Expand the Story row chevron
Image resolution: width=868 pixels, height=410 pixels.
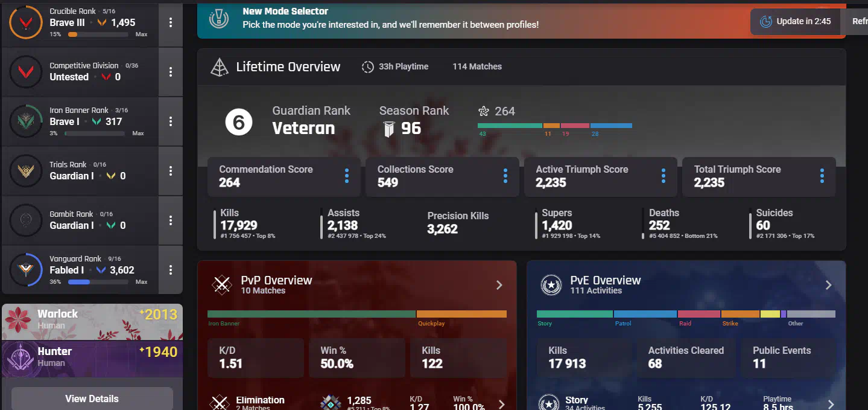(831, 404)
